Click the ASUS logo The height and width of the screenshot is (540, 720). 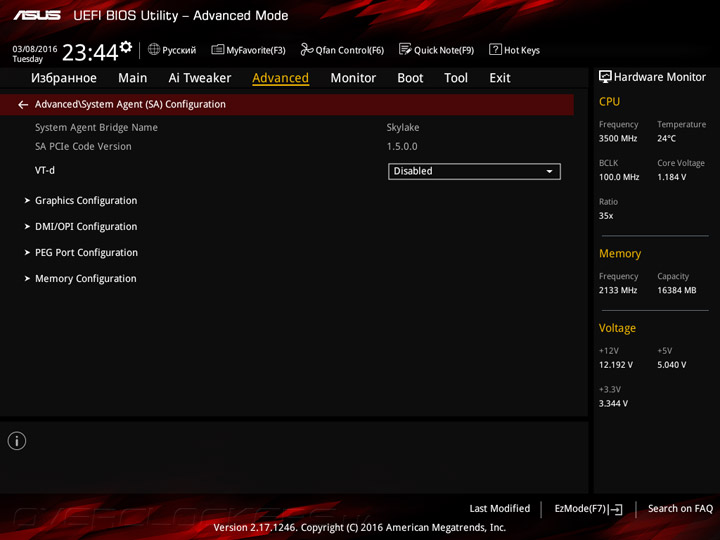coord(37,16)
